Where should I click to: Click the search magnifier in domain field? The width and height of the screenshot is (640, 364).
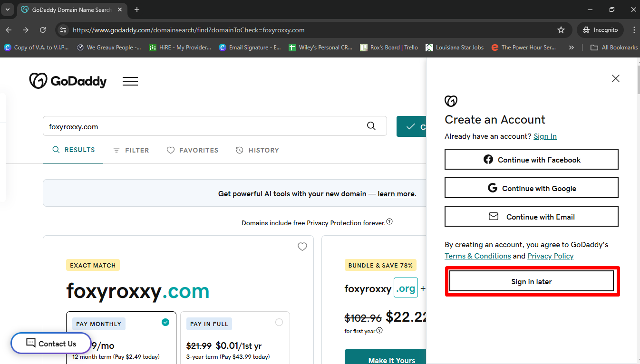[x=371, y=126]
